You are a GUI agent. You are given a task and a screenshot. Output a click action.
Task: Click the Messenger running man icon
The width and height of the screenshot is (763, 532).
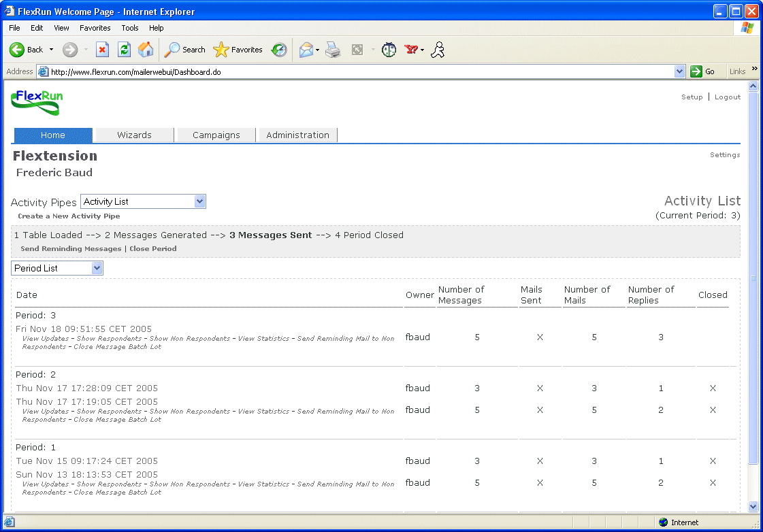point(438,50)
